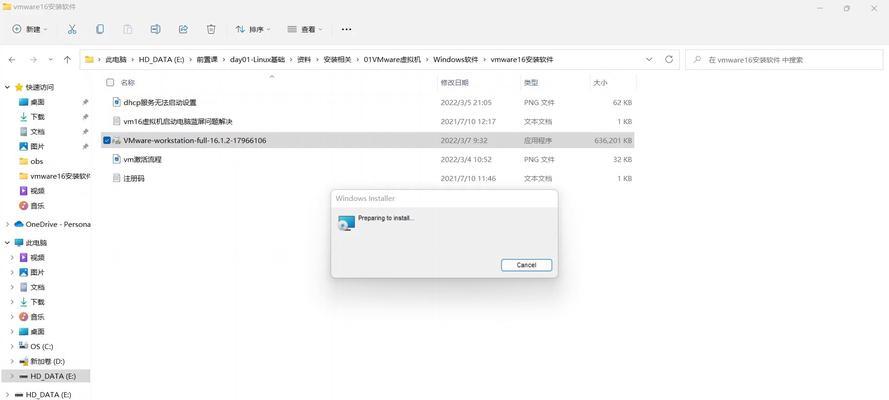Click the date 2022/3/5 21:05
This screenshot has width=889, height=400.
(466, 103)
